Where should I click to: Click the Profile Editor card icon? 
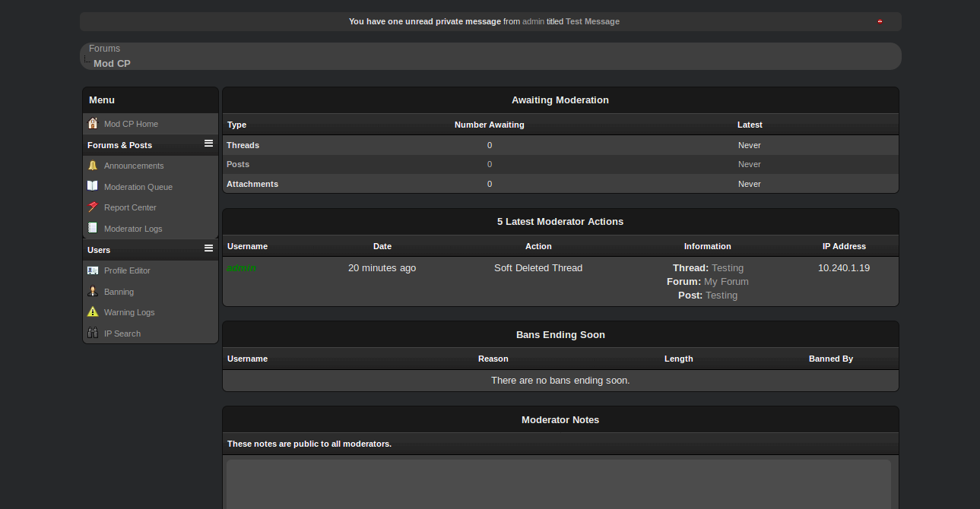(x=93, y=270)
